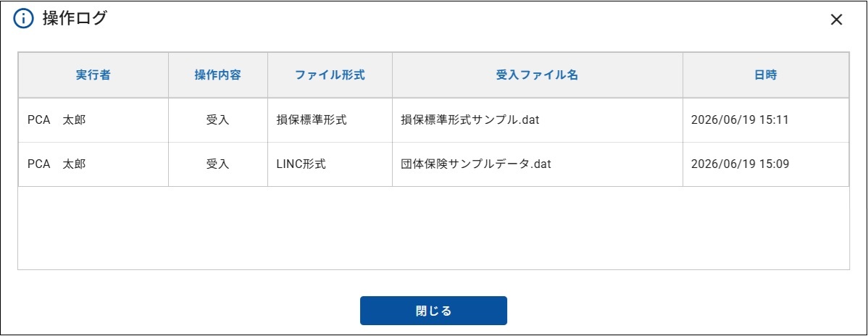Click 受入 in the second log row
This screenshot has width=868, height=336.
pos(218,164)
